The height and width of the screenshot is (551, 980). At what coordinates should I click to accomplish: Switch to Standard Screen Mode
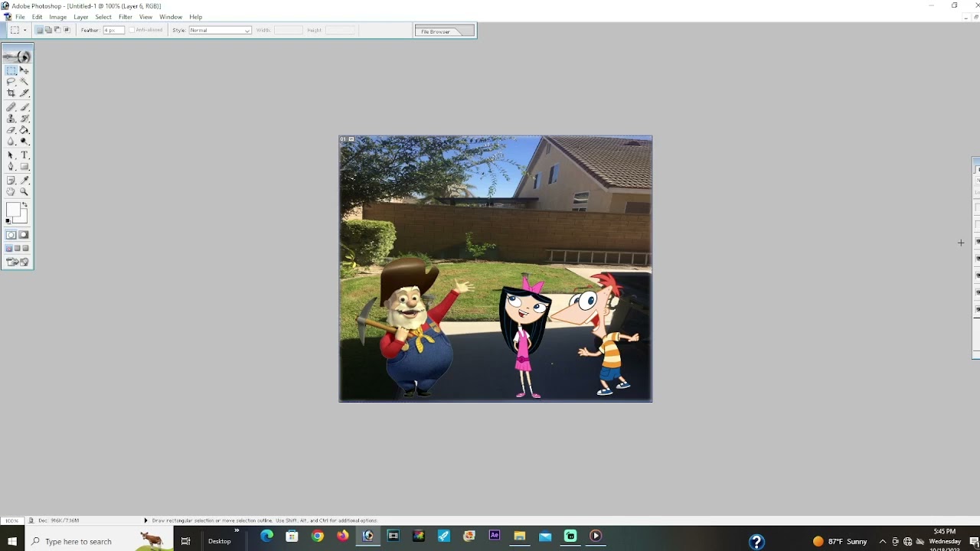8,248
